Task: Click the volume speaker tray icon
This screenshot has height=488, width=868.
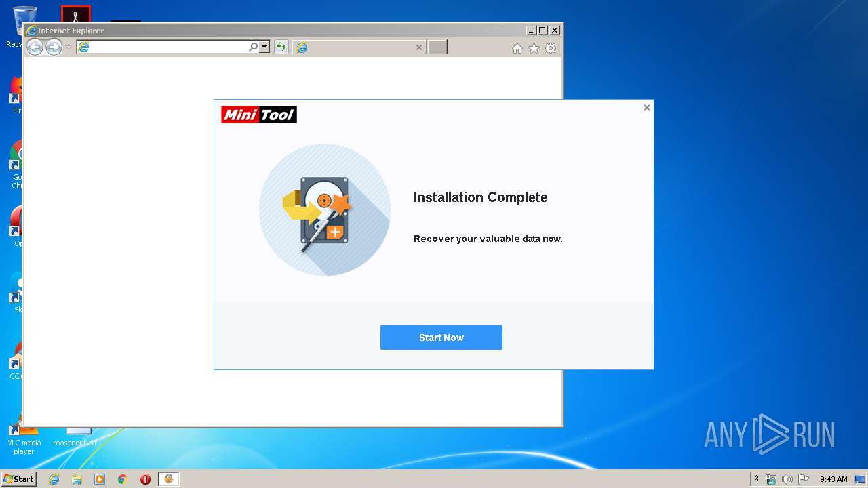Action: point(787,479)
